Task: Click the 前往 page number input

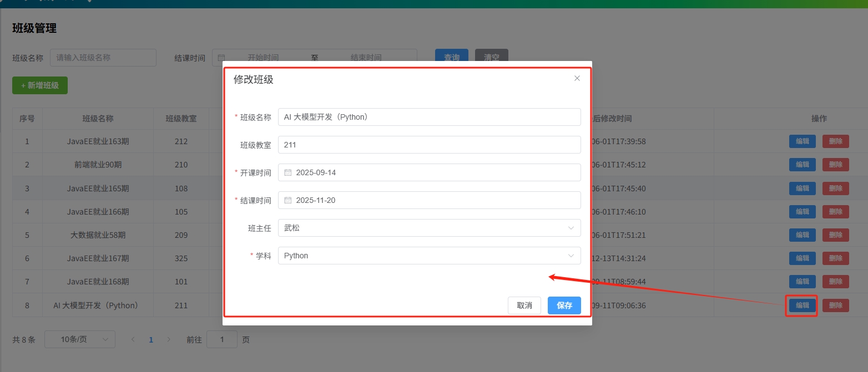Action: coord(222,339)
